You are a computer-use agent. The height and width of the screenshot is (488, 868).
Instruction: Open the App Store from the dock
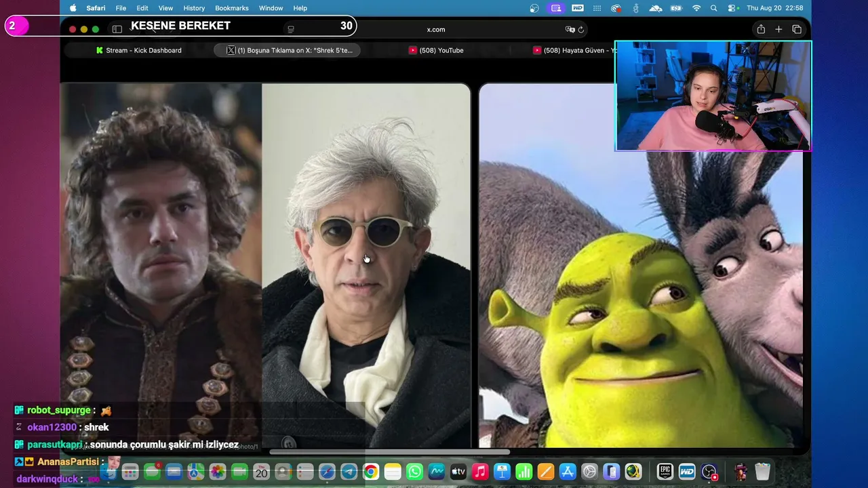(568, 472)
